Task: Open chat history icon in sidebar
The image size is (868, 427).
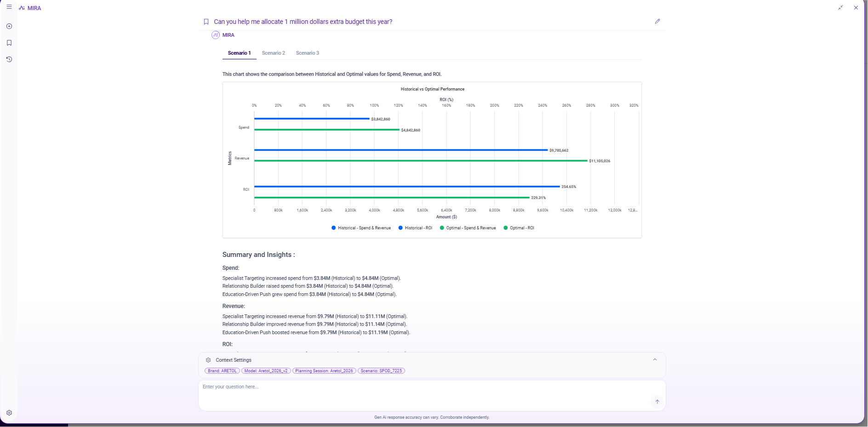Action: (x=9, y=59)
